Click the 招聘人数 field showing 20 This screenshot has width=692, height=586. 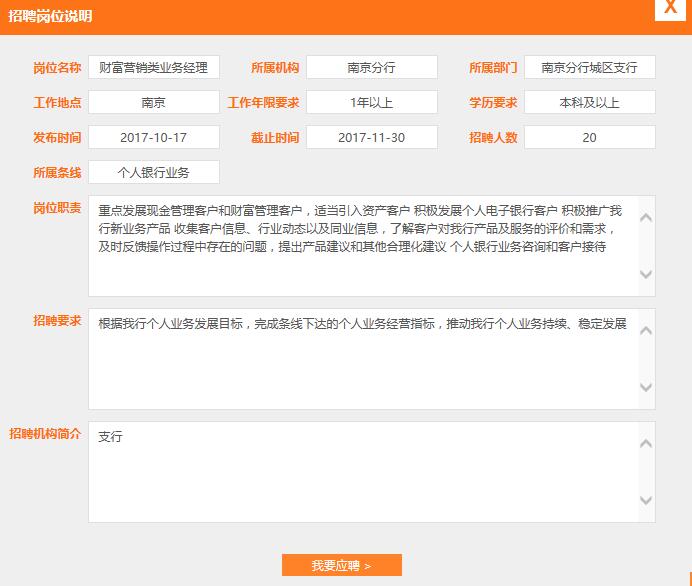point(589,137)
